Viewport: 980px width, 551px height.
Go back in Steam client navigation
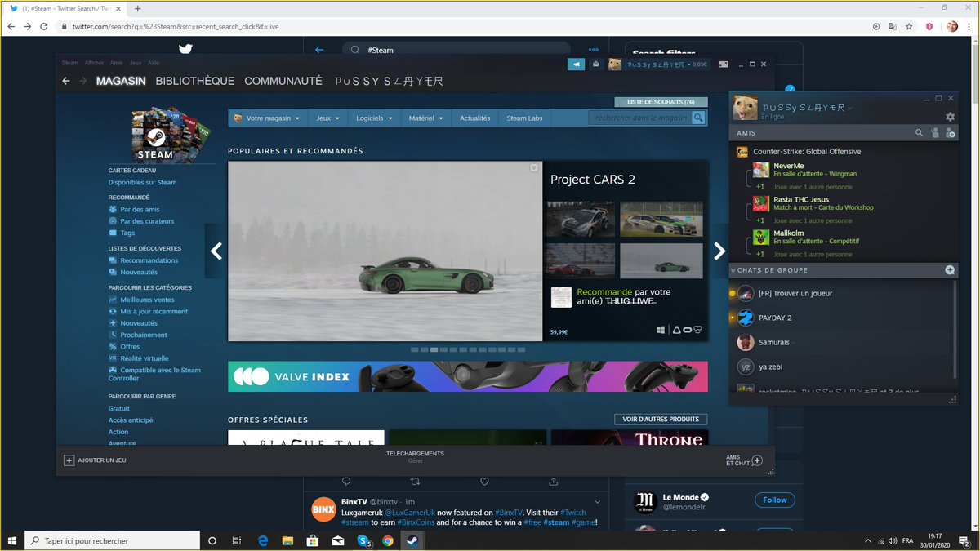click(66, 81)
